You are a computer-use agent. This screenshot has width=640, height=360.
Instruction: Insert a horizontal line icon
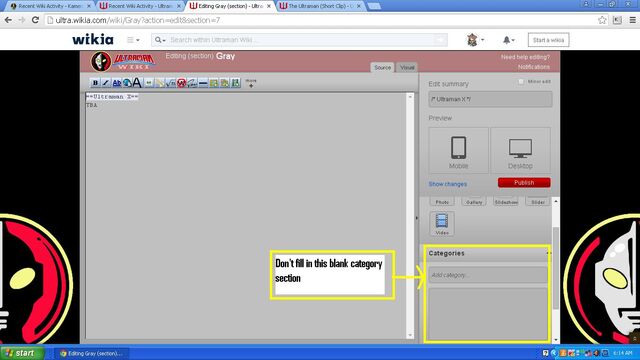pos(203,83)
